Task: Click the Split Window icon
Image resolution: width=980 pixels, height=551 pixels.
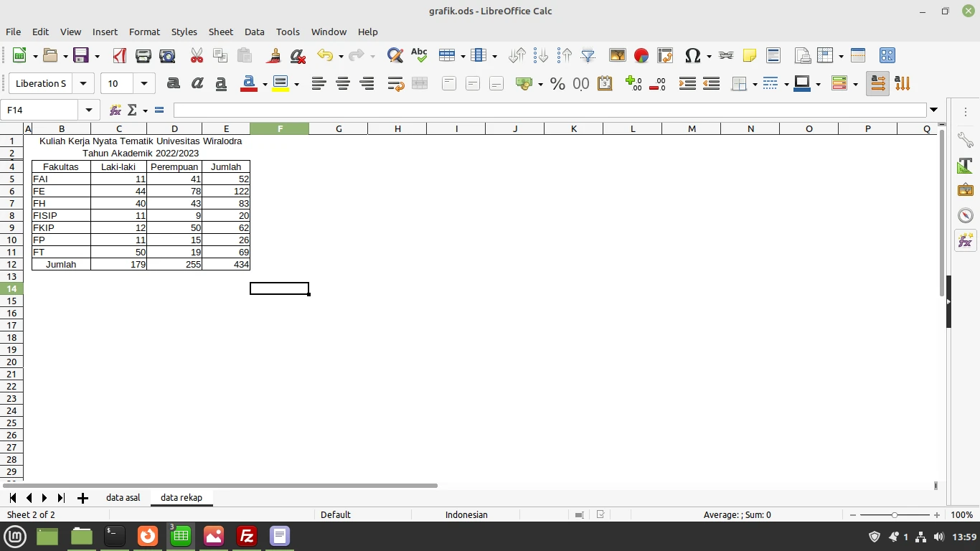Action: coord(858,55)
